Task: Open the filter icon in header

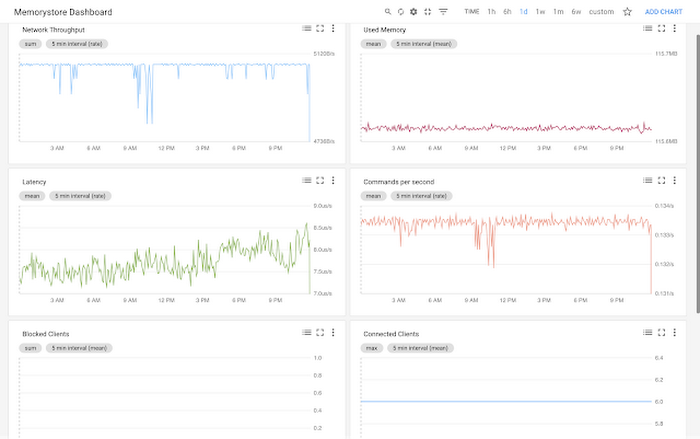Action: click(443, 12)
